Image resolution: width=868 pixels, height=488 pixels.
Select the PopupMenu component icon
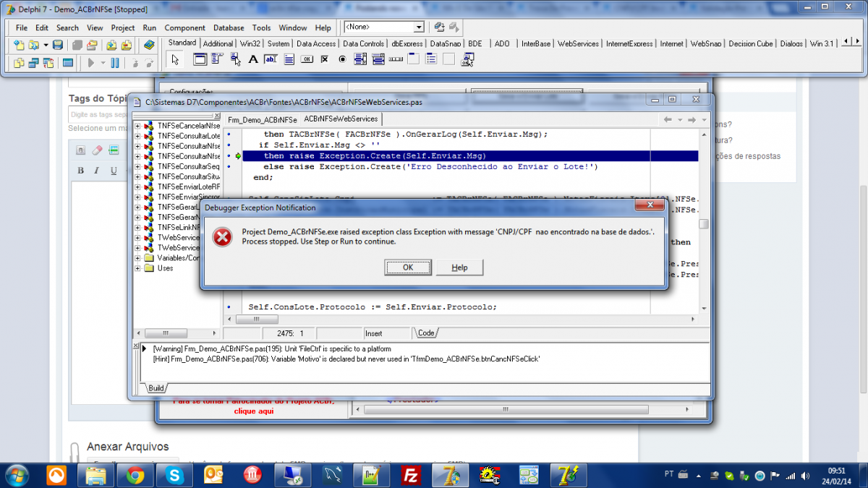236,59
